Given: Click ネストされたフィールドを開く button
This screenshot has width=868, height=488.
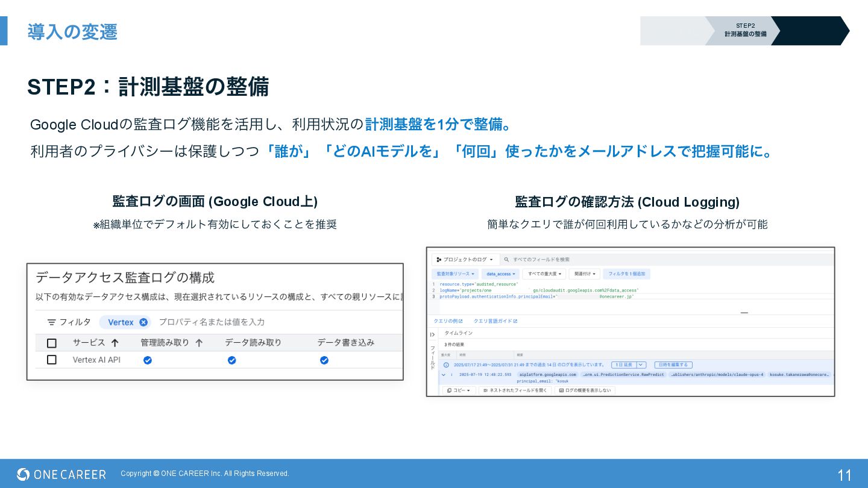Looking at the screenshot, I should coord(516,390).
